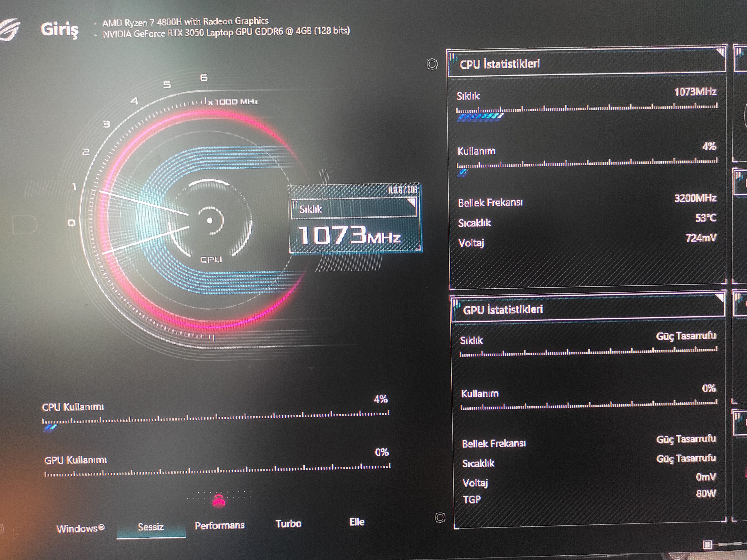Screen dimensions: 747x560
Task: Click the gear icon beside GPU panel bottom
Action: pos(440,517)
